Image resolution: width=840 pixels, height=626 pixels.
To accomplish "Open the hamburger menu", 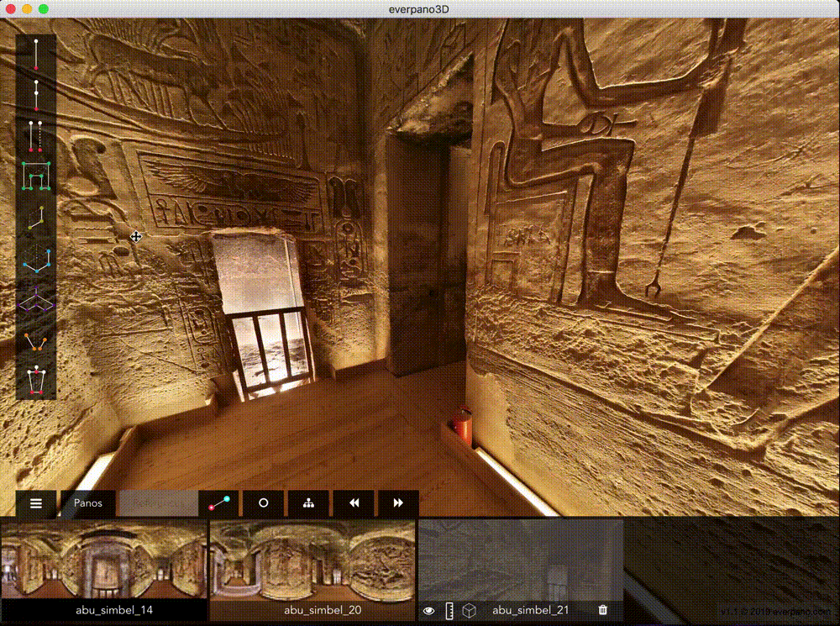I will [x=36, y=503].
